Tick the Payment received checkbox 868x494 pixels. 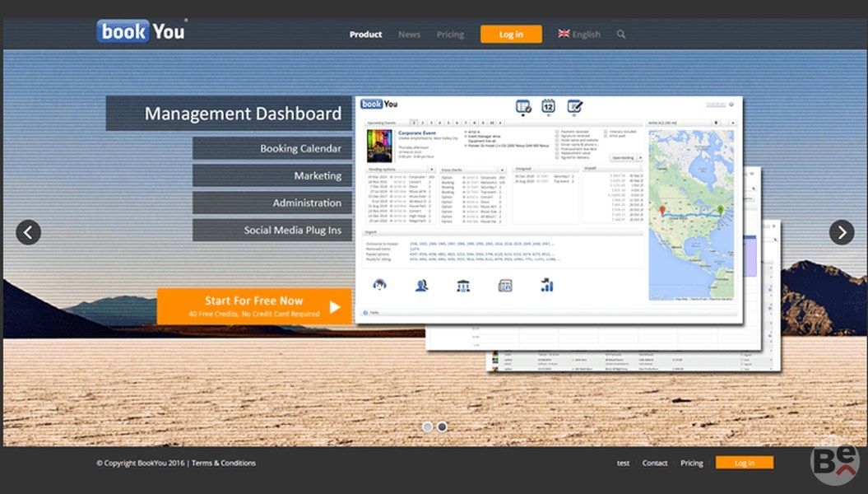[x=557, y=131]
